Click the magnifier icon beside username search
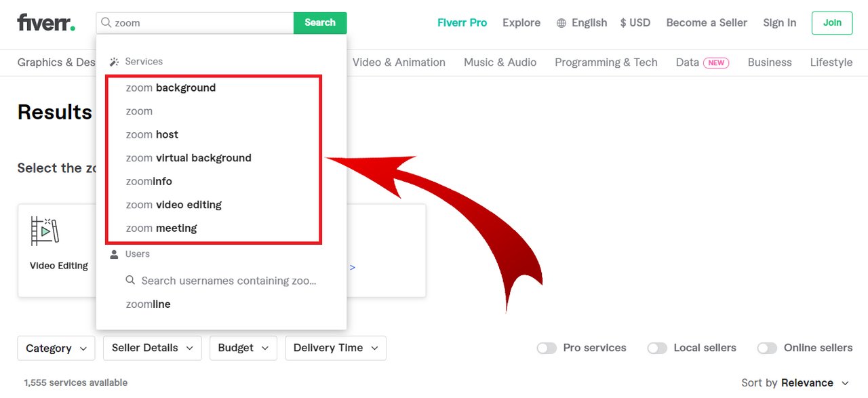Image resolution: width=868 pixels, height=398 pixels. (x=131, y=281)
